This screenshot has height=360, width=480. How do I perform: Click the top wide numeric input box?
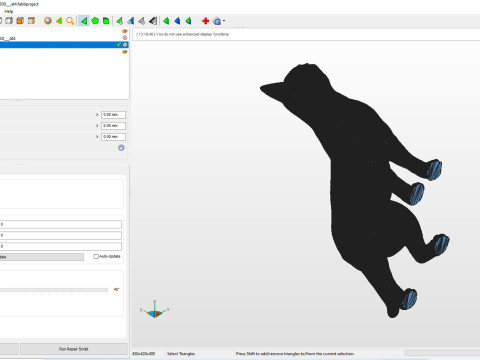[61, 224]
